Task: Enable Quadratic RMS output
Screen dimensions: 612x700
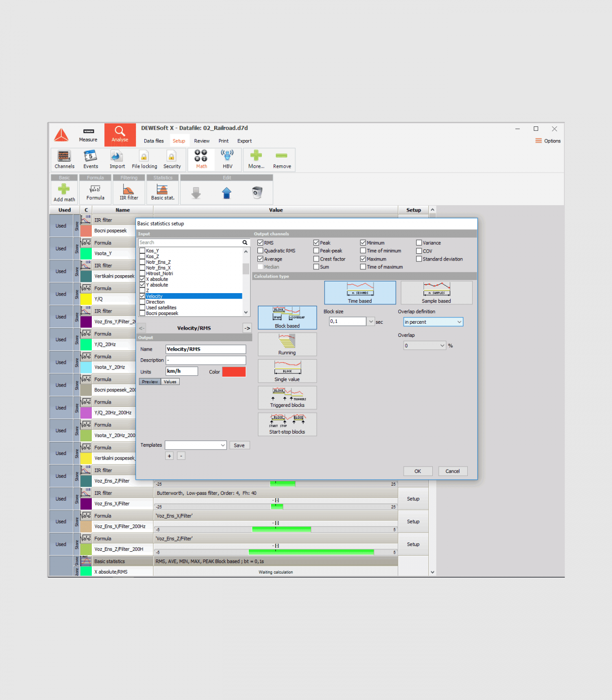Action: 260,251
